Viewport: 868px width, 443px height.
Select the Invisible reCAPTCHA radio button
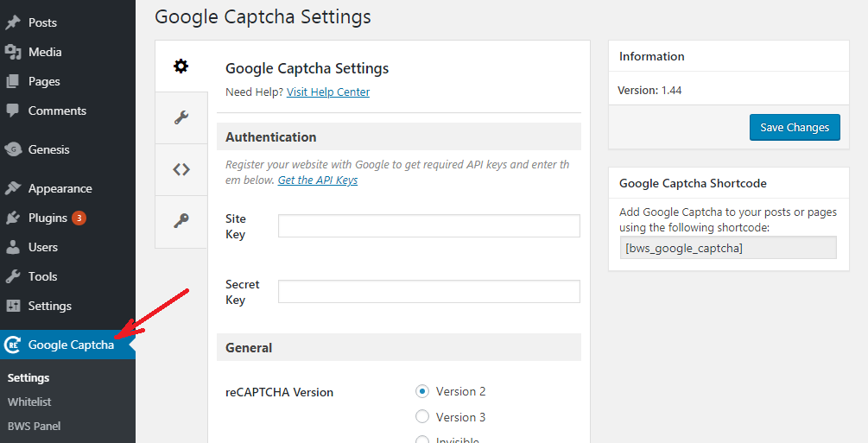point(421,440)
